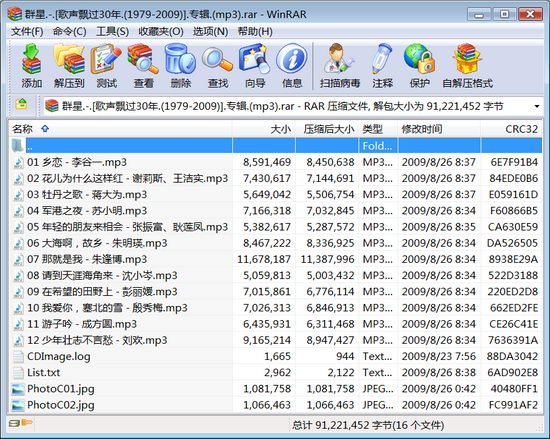
Task: Select file '05 年轻的朋友来相会' mp3
Action: [x=128, y=227]
